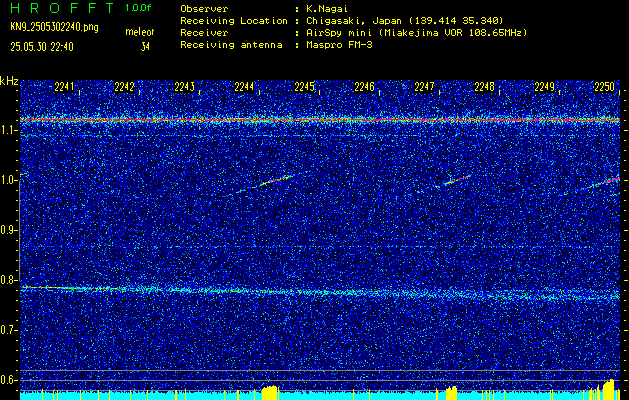629x400 pixels.
Task: Click the yellow intensity bar below the 2247 echo
Action: pos(452,393)
